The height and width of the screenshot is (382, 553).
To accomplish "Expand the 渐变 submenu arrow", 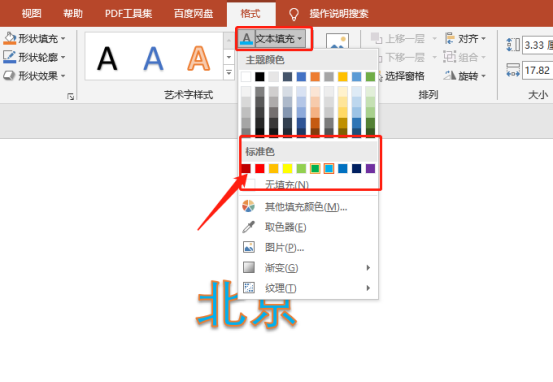I will pyautogui.click(x=368, y=268).
